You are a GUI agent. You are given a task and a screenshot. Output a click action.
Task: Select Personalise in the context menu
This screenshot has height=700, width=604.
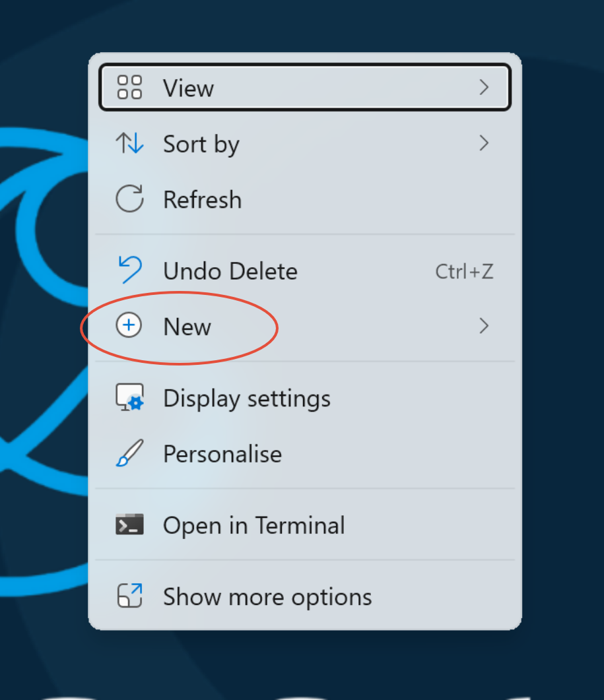click(305, 453)
